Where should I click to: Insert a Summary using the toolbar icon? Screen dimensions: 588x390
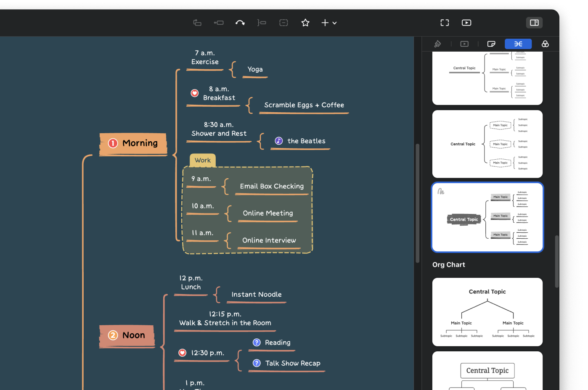tap(262, 23)
